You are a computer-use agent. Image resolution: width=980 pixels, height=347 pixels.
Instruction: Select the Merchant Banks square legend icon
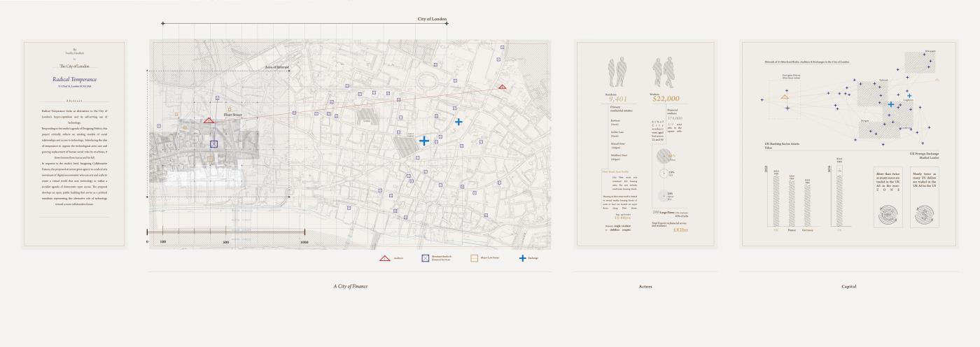pos(425,258)
